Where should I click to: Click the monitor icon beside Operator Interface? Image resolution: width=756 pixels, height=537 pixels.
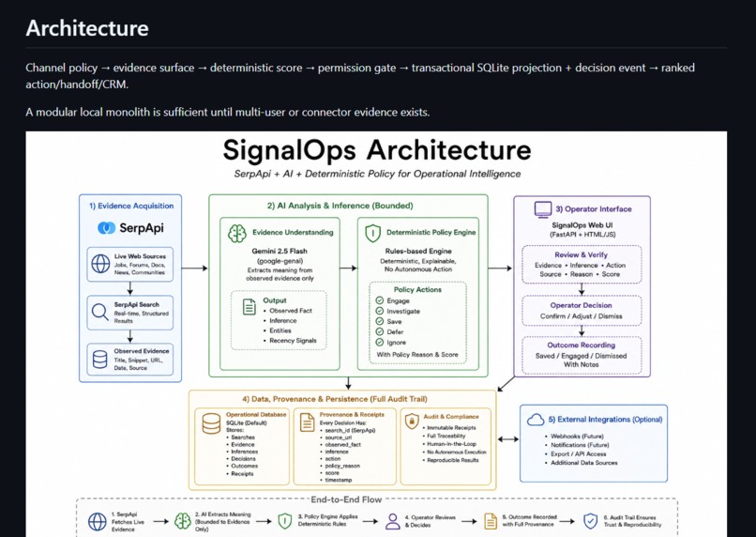click(x=543, y=209)
